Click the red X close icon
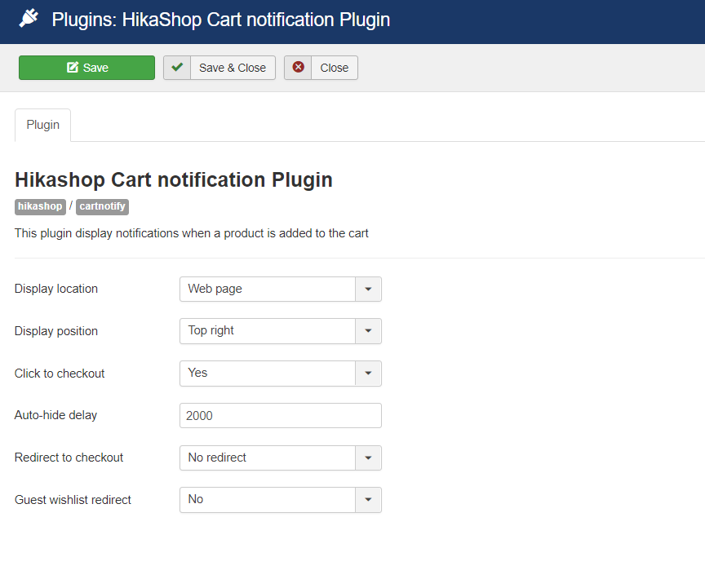 tap(298, 68)
